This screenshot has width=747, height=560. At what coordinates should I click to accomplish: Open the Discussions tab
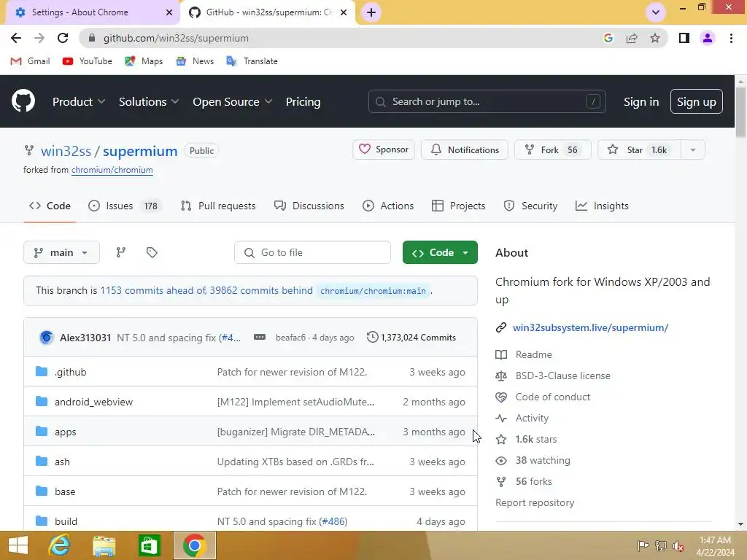pos(309,206)
